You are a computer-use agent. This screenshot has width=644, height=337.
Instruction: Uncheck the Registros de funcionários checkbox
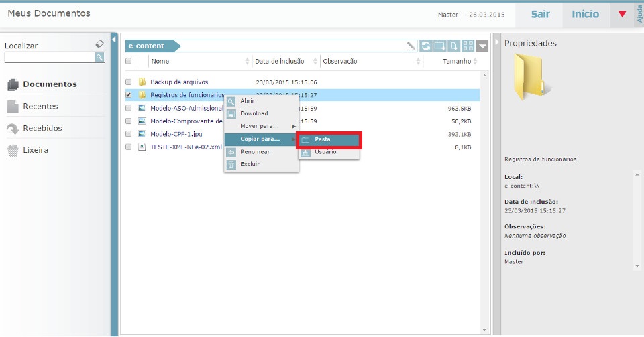(129, 95)
